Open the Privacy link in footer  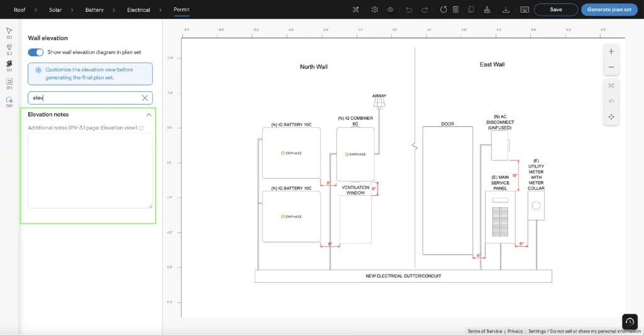tap(515, 331)
